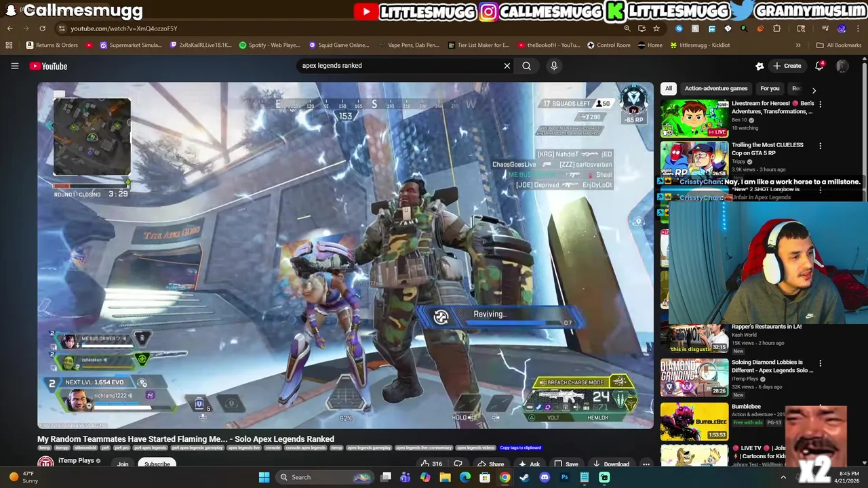Open the 'Soloing Diamond Lobbies' thumbnail

694,378
